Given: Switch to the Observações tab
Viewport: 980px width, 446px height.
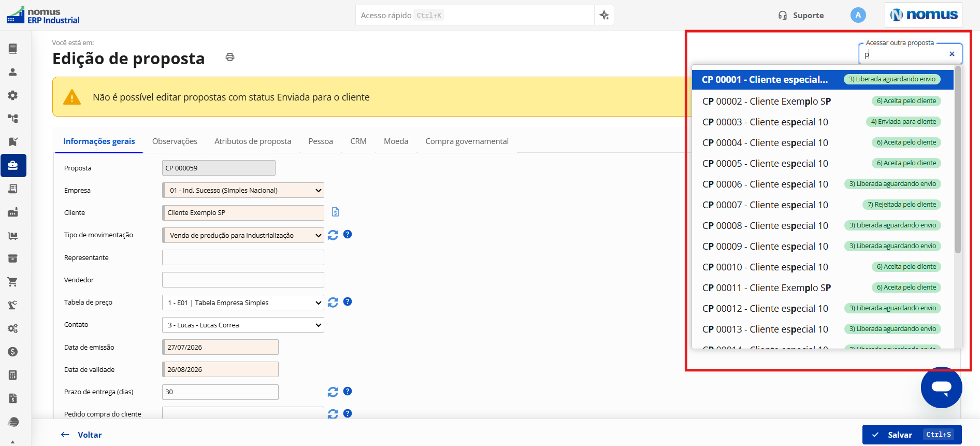Looking at the screenshot, I should pos(175,141).
